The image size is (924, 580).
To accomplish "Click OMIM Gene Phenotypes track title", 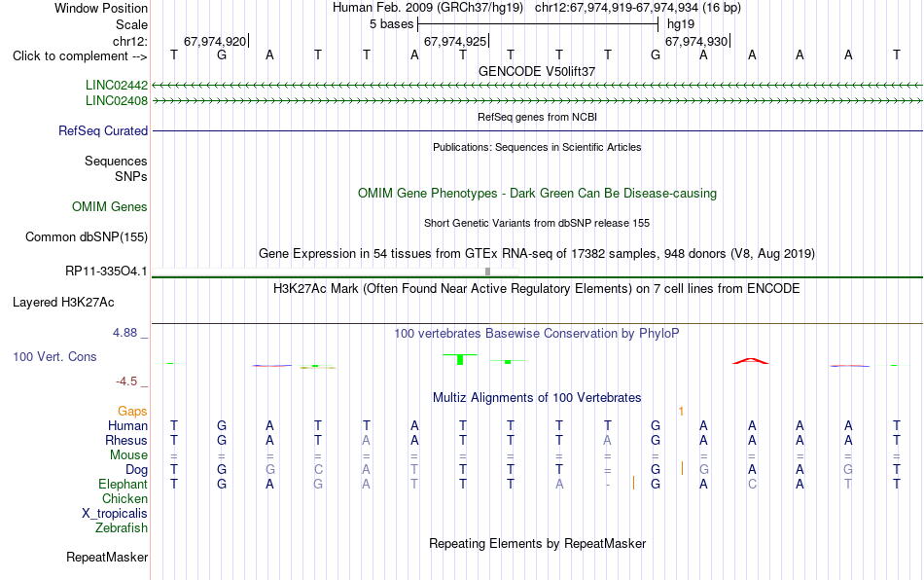I will (537, 194).
